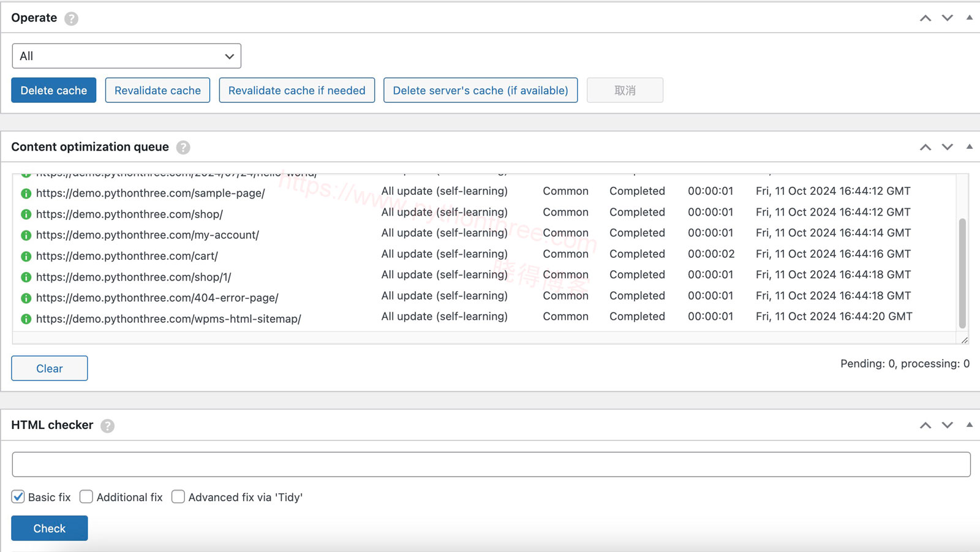The height and width of the screenshot is (552, 980).
Task: Click status icon for 404-error-page row
Action: 26,298
